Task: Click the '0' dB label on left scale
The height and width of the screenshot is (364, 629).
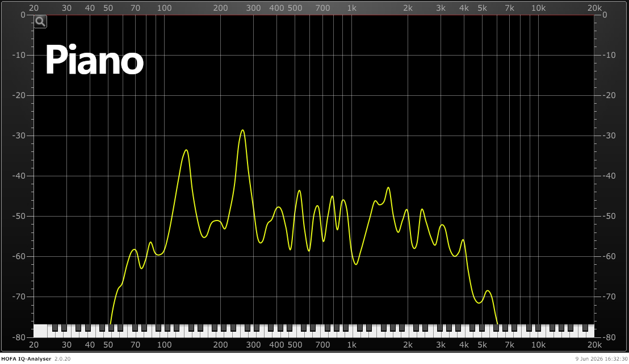Action: [x=23, y=15]
